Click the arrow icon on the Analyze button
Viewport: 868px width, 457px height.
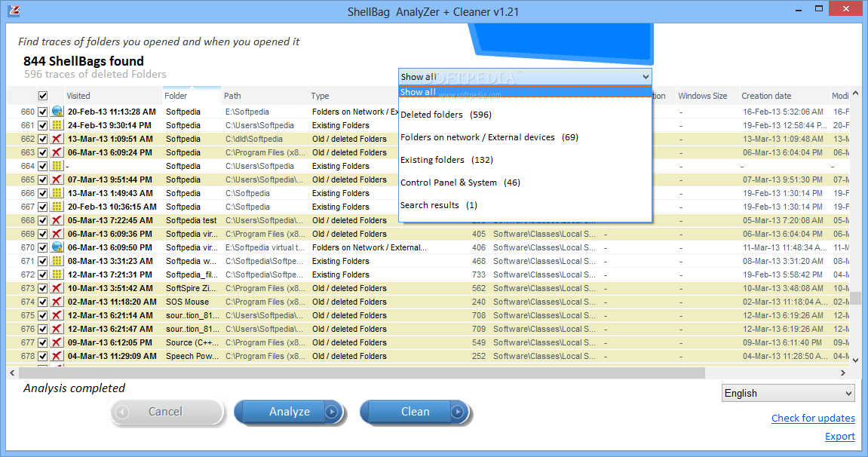pos(332,412)
